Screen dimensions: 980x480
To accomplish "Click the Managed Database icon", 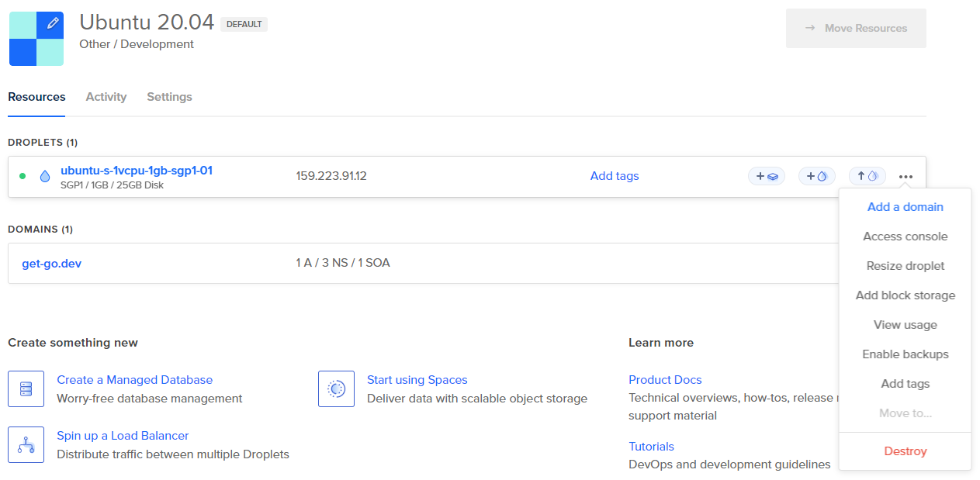I will pyautogui.click(x=26, y=388).
